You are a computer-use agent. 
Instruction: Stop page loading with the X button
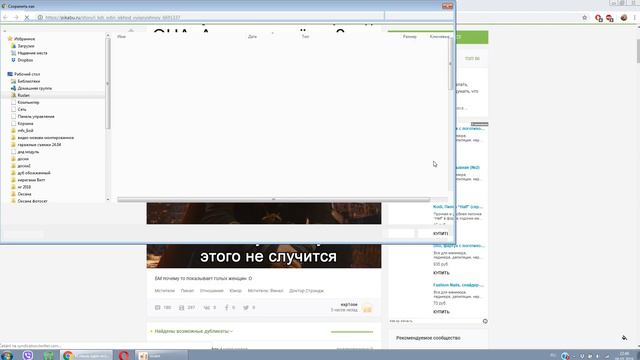pos(27,18)
